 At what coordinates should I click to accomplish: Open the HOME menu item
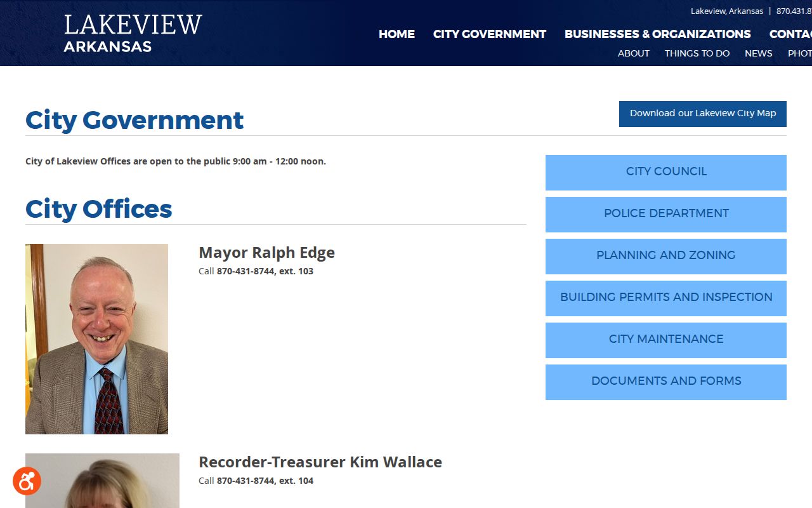pos(396,34)
